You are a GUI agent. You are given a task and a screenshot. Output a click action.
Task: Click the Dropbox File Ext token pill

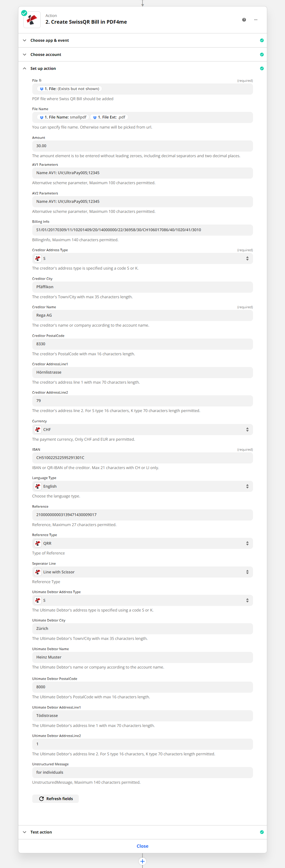pyautogui.click(x=109, y=117)
